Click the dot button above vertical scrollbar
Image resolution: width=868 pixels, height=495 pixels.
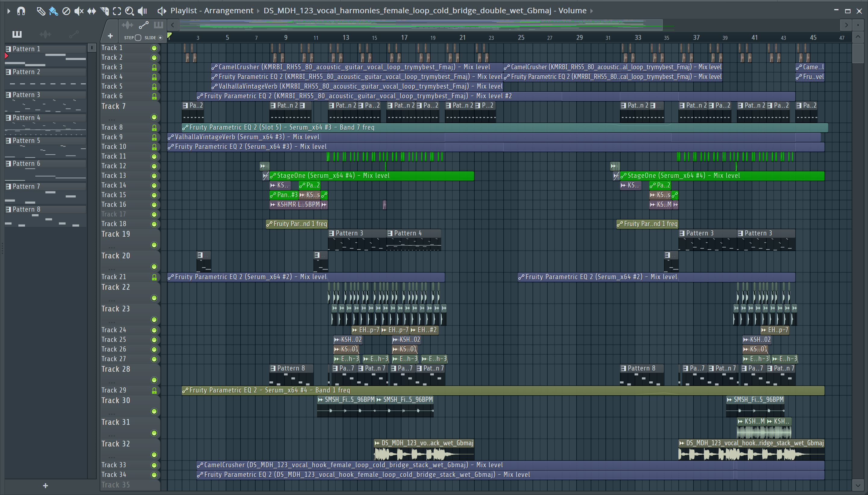[858, 25]
